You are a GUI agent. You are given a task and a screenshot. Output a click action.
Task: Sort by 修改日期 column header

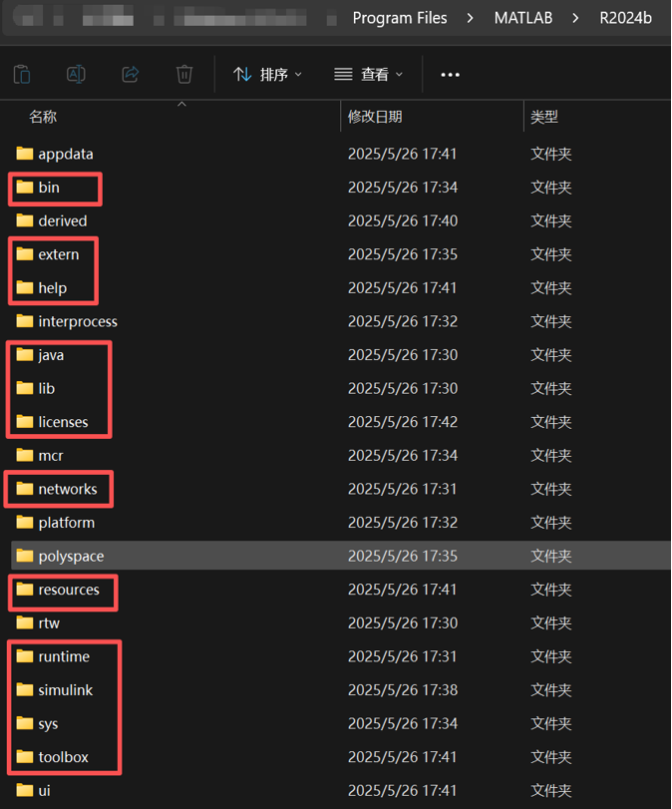pos(375,117)
